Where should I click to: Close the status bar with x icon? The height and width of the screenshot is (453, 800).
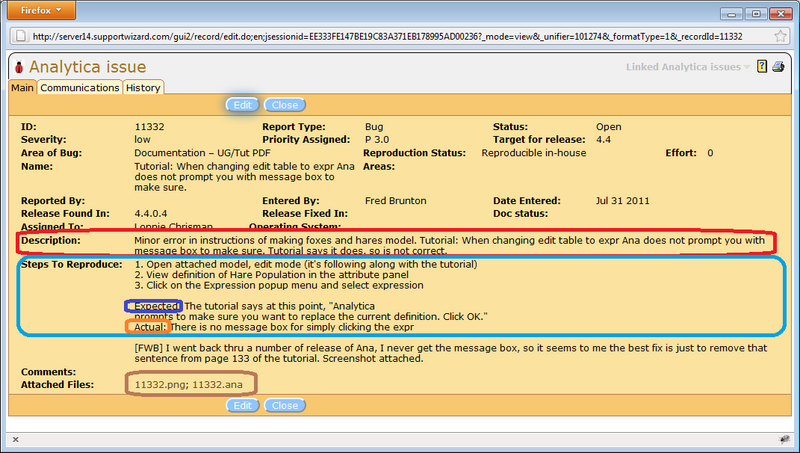pyautogui.click(x=15, y=439)
